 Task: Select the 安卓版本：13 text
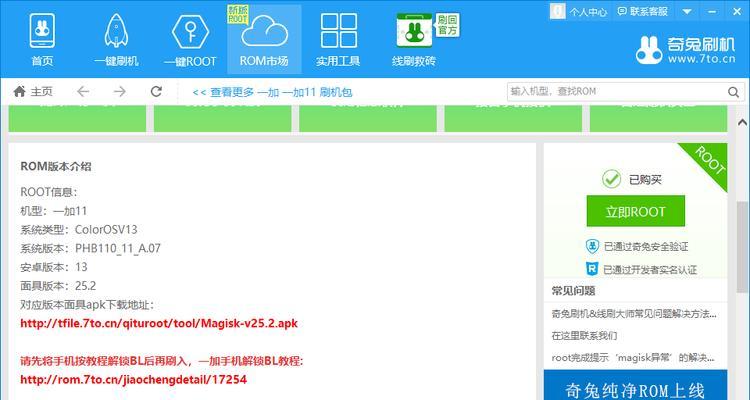tap(54, 267)
